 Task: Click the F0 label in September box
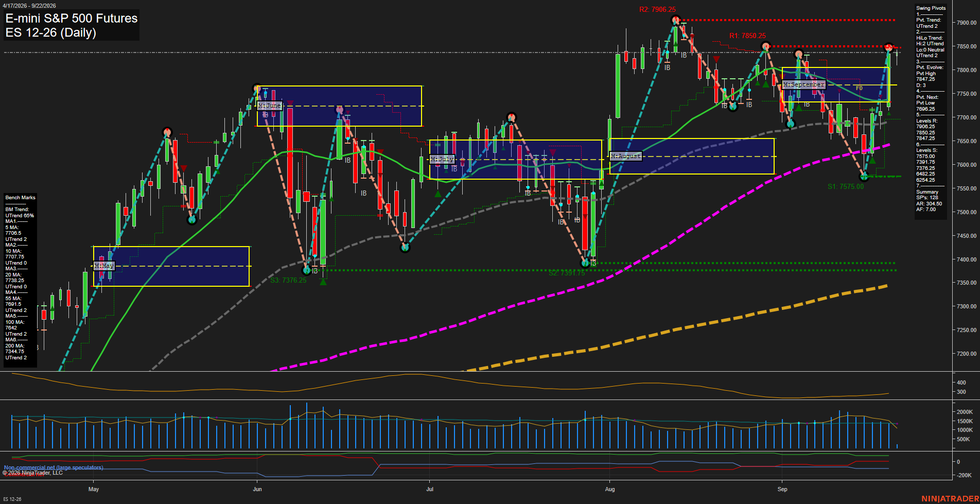pos(859,89)
